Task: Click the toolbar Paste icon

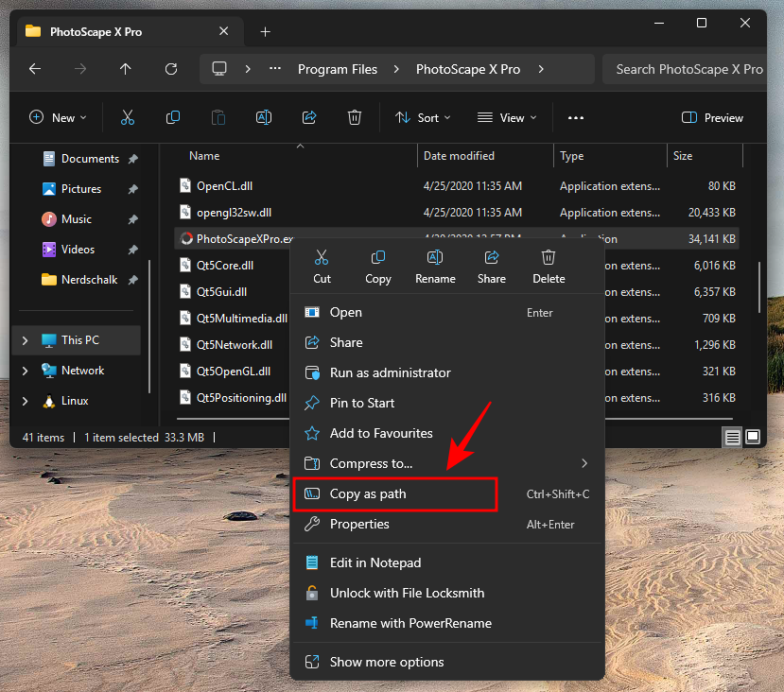Action: [218, 118]
